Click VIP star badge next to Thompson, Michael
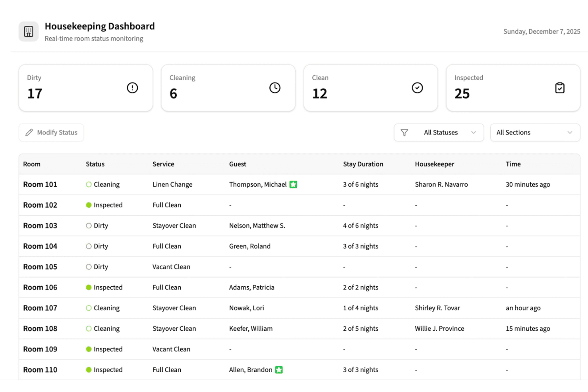The height and width of the screenshot is (392, 588). point(293,184)
